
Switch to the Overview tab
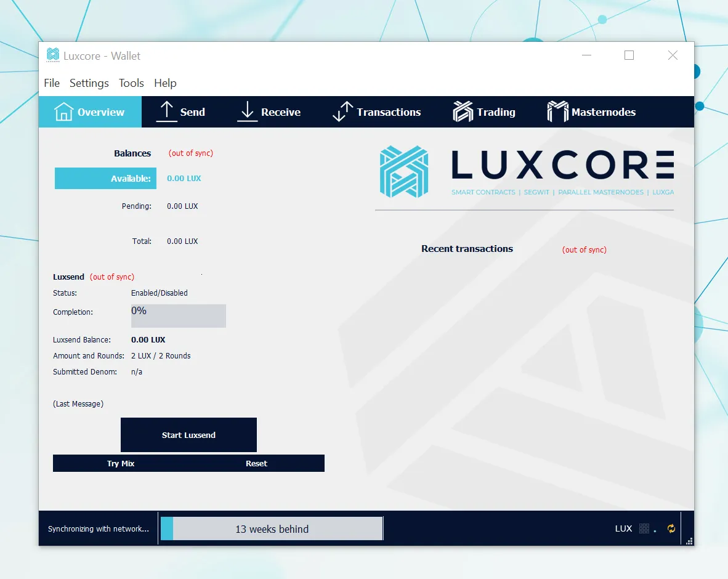coord(90,112)
